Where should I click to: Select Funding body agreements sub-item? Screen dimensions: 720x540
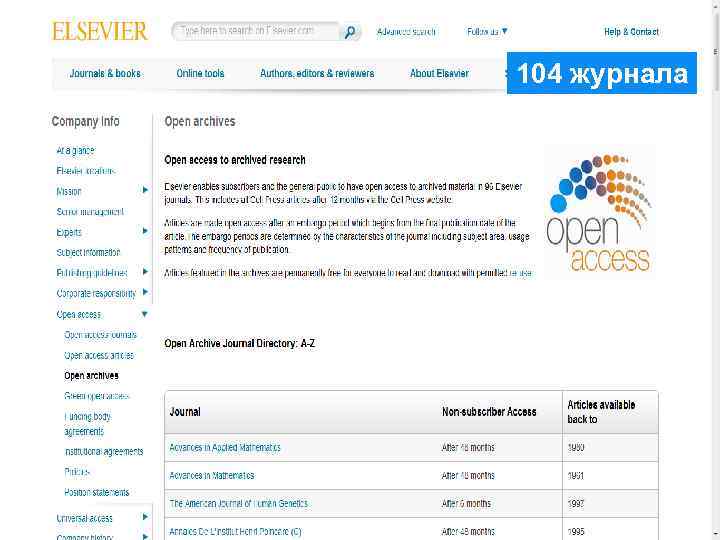[x=88, y=424]
